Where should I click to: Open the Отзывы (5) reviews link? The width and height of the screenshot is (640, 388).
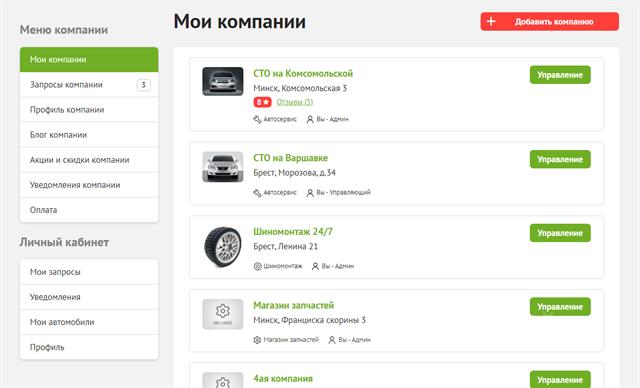click(x=295, y=102)
